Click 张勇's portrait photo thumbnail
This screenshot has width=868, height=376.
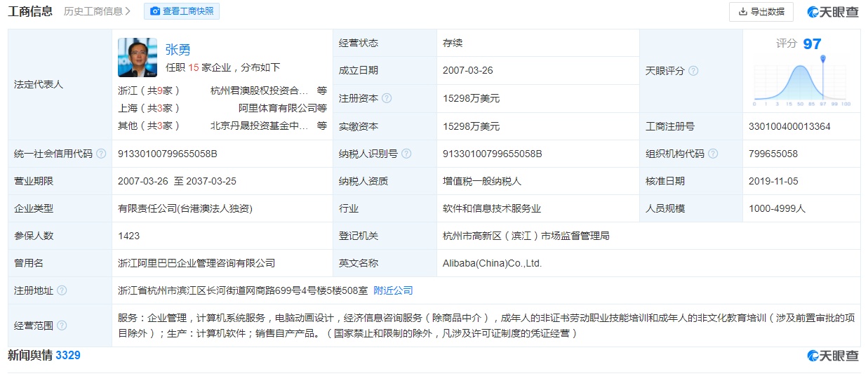(x=138, y=58)
